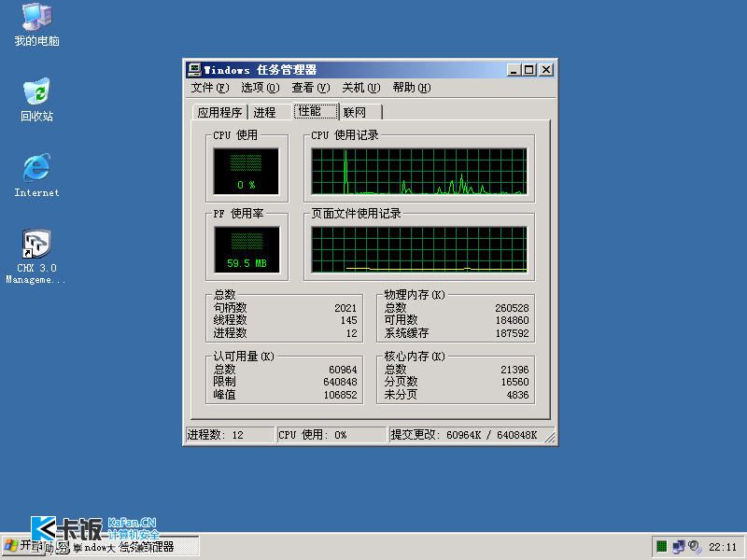Viewport: 747px width, 560px height.
Task: Click the 限制 value 640848
Action: click(x=340, y=382)
